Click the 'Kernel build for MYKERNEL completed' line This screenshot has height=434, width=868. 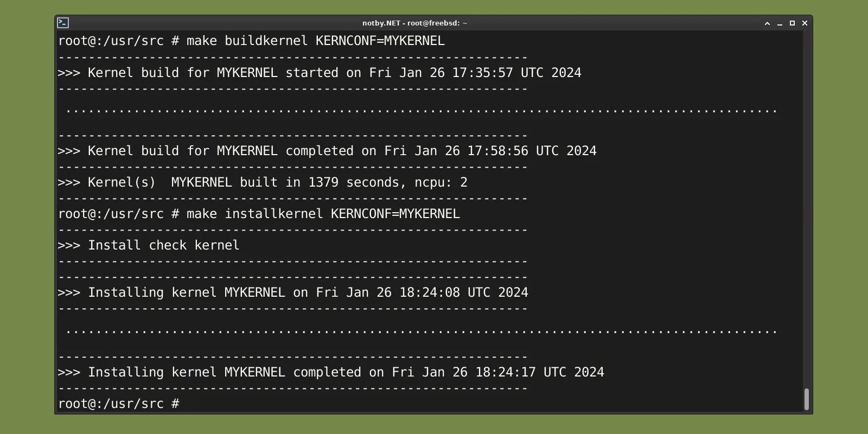tap(327, 150)
